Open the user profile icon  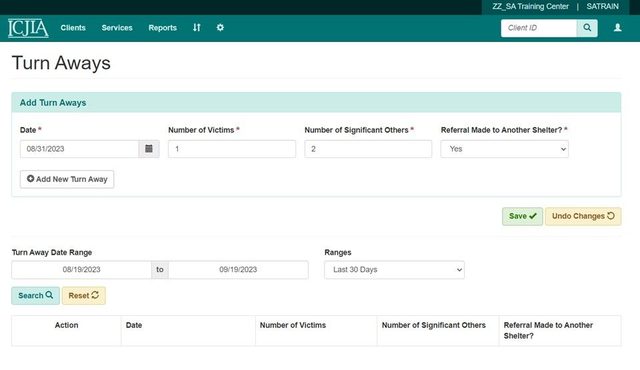(618, 27)
